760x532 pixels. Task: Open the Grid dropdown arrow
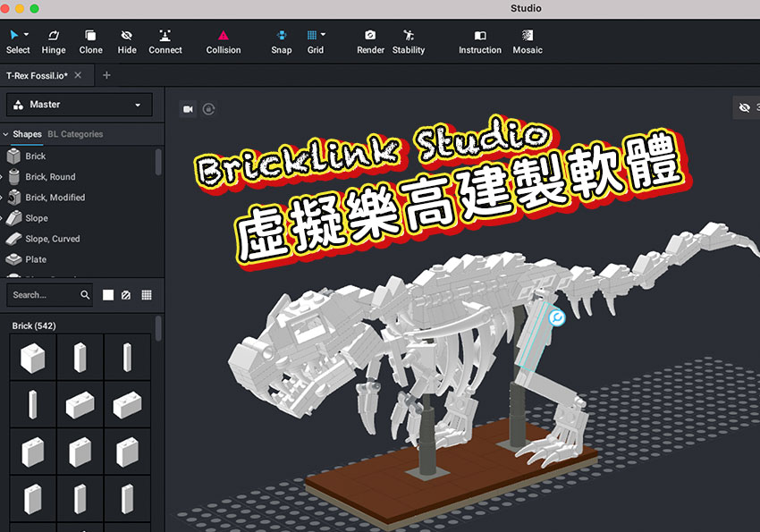click(324, 34)
